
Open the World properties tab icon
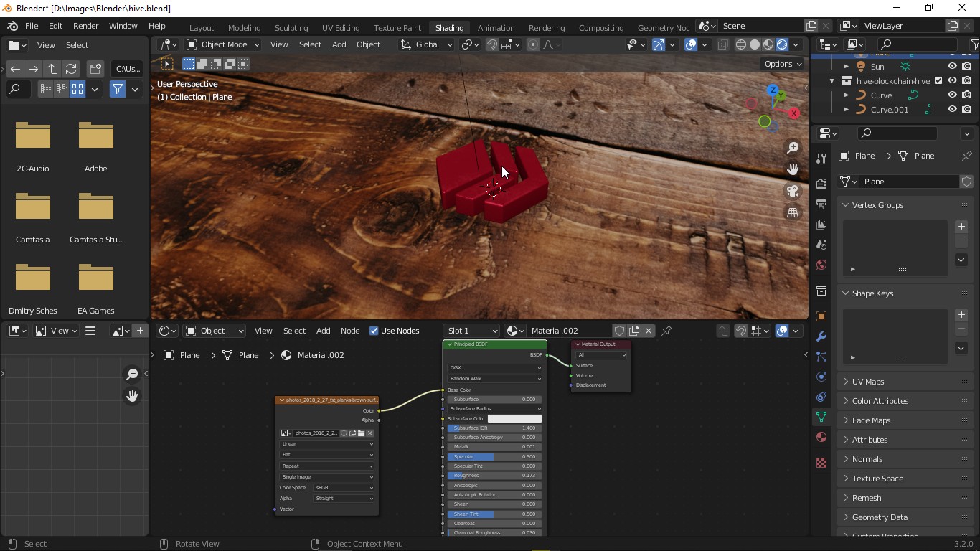point(821,265)
